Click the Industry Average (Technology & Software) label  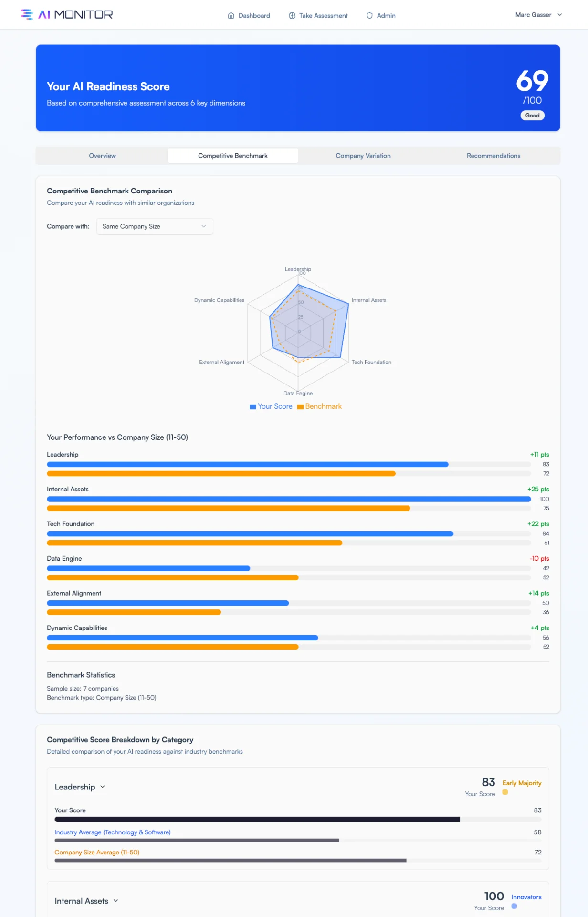[x=113, y=832]
